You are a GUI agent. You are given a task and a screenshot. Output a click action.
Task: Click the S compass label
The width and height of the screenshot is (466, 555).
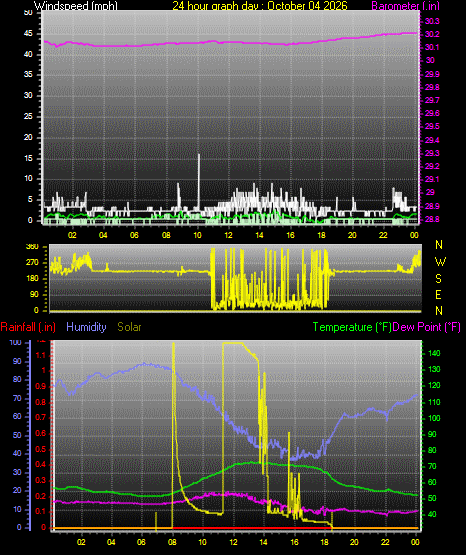[x=438, y=279]
